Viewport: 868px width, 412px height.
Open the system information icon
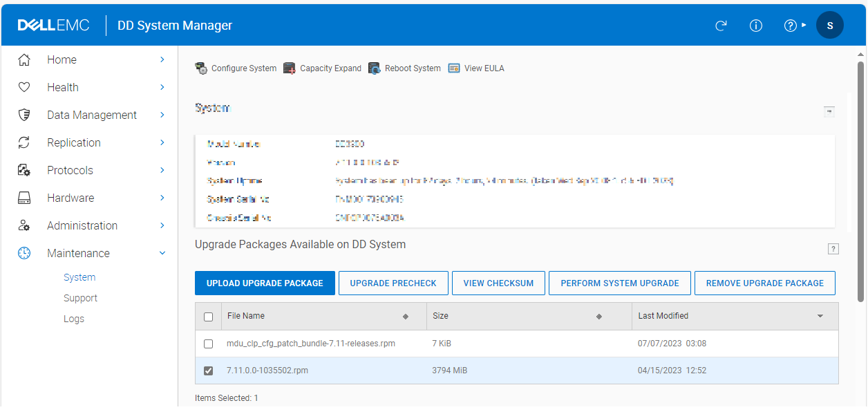coord(755,25)
